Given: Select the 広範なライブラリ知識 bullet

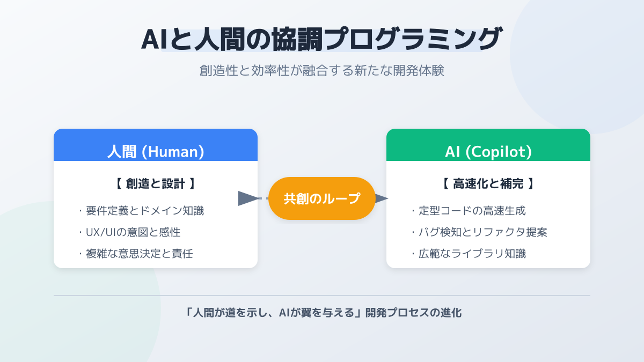Looking at the screenshot, I should [472, 254].
